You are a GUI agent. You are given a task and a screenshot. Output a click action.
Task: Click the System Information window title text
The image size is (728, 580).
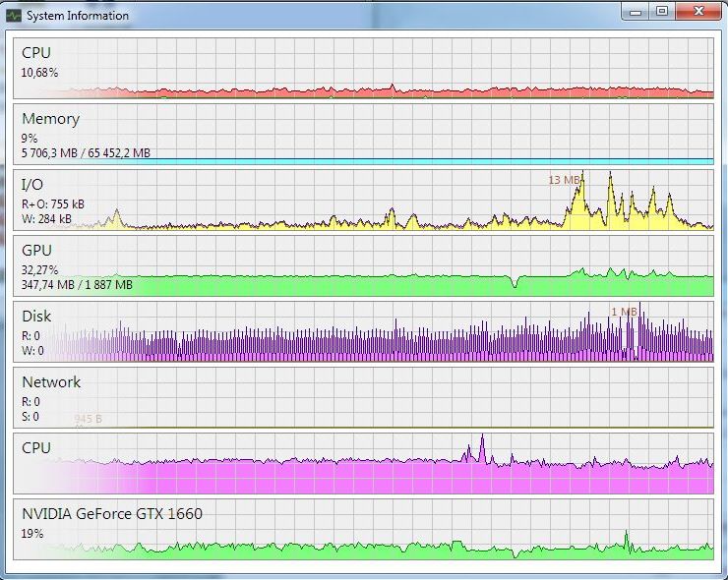click(x=78, y=16)
